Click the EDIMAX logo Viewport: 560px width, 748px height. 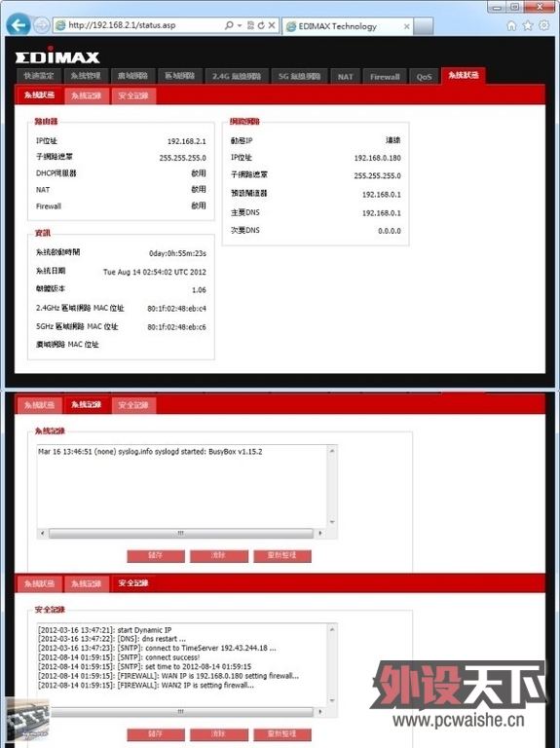(57, 56)
